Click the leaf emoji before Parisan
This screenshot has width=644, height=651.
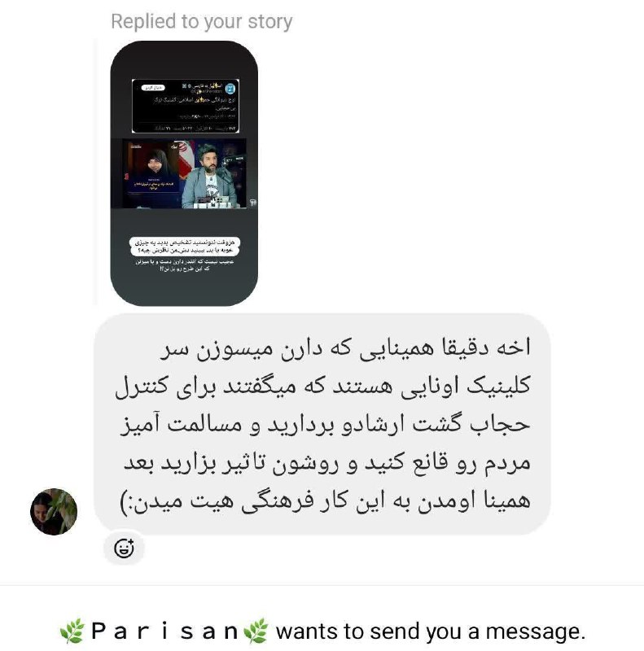coord(72,631)
